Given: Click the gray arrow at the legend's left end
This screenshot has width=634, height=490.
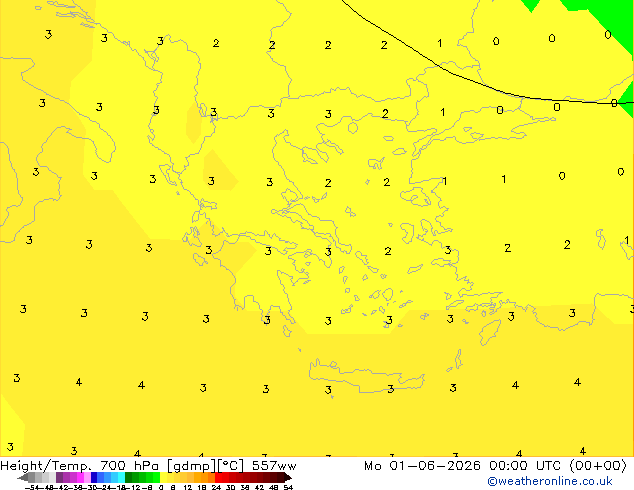Looking at the screenshot, I should point(23,477).
